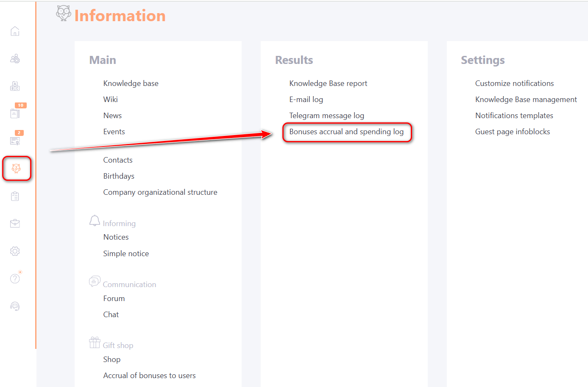
Task: Open the support headset icon
Action: point(15,306)
